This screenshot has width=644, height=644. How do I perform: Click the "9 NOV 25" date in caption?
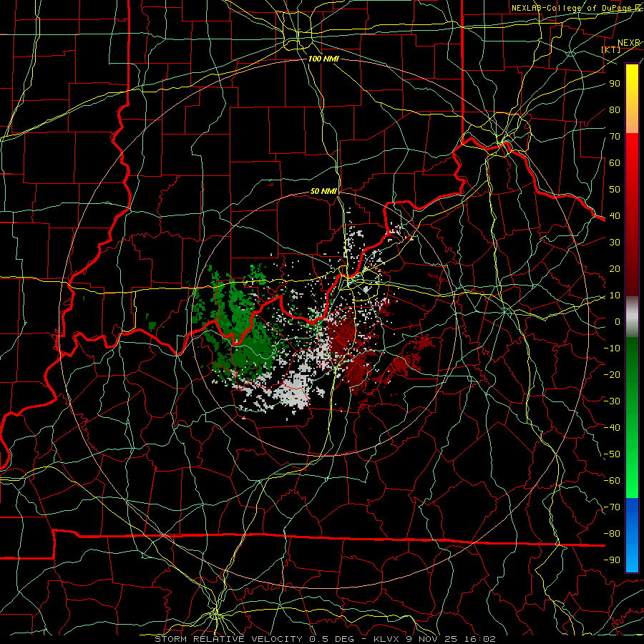(x=431, y=639)
